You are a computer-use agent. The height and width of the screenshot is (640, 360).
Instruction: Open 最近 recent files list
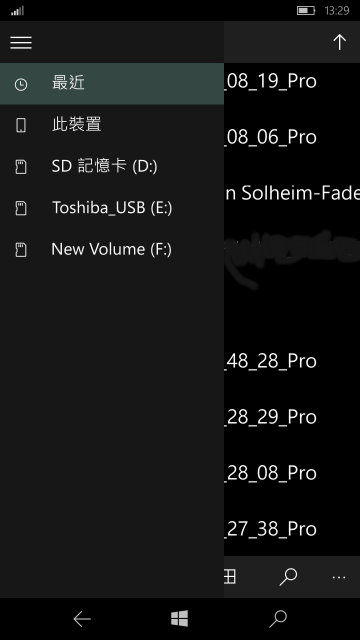click(112, 84)
